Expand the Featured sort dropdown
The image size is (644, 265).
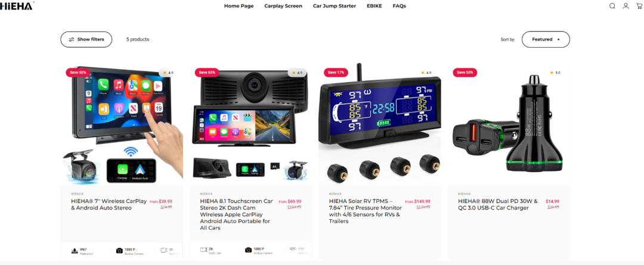pyautogui.click(x=546, y=39)
